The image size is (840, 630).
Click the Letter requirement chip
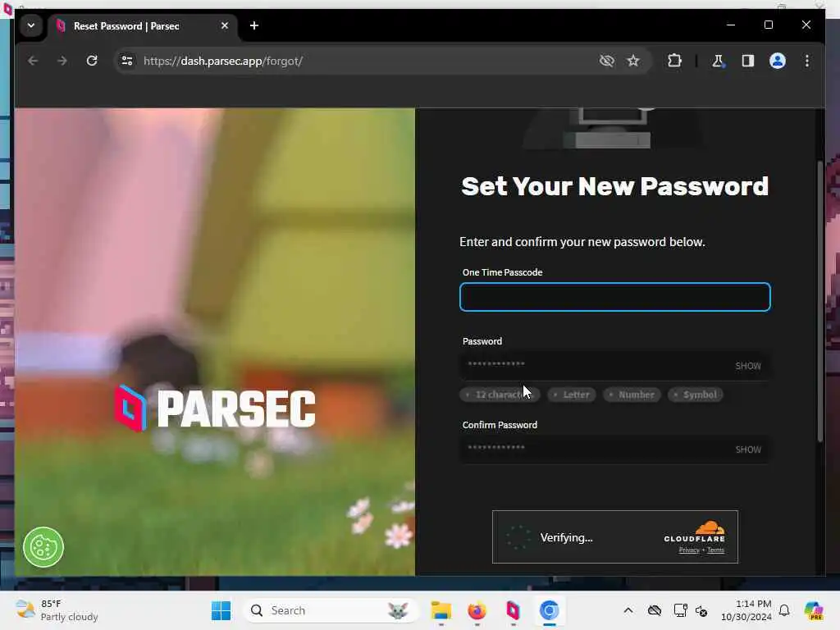coord(572,395)
